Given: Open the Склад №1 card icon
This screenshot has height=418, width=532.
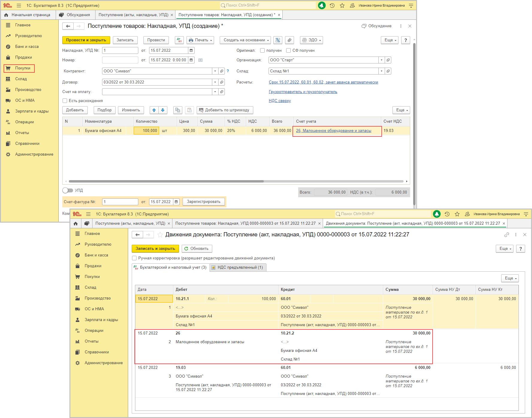Looking at the screenshot, I should [x=388, y=71].
